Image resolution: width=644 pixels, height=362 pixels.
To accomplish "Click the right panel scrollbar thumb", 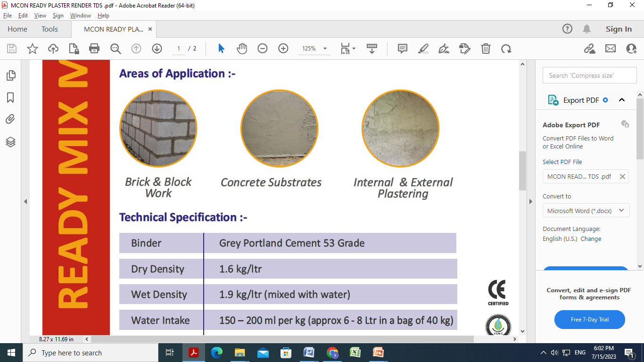I will (x=640, y=128).
